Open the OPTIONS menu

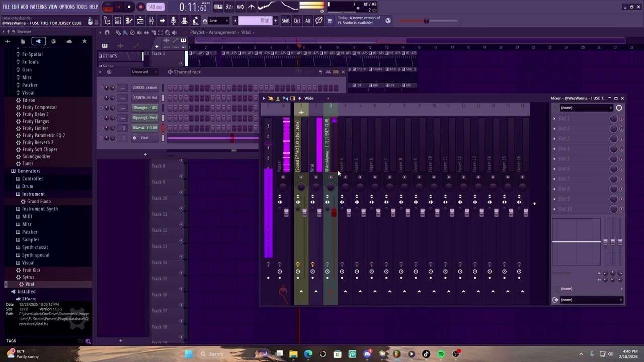click(67, 7)
